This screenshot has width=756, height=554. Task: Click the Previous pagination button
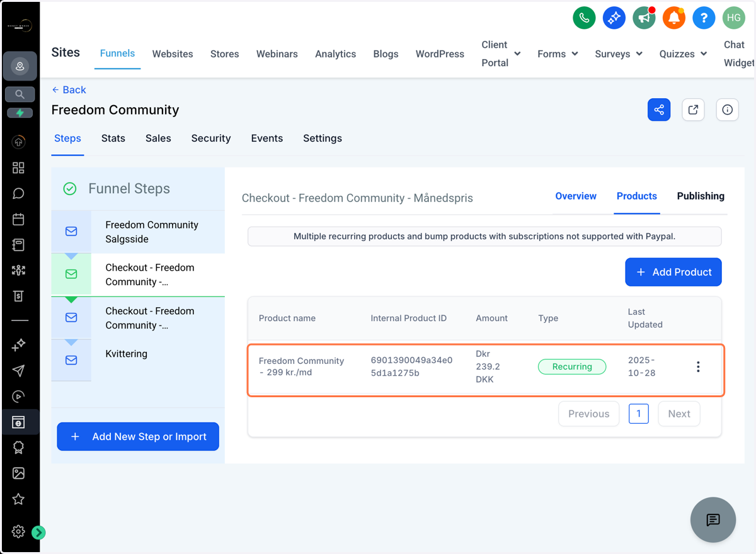tap(589, 414)
